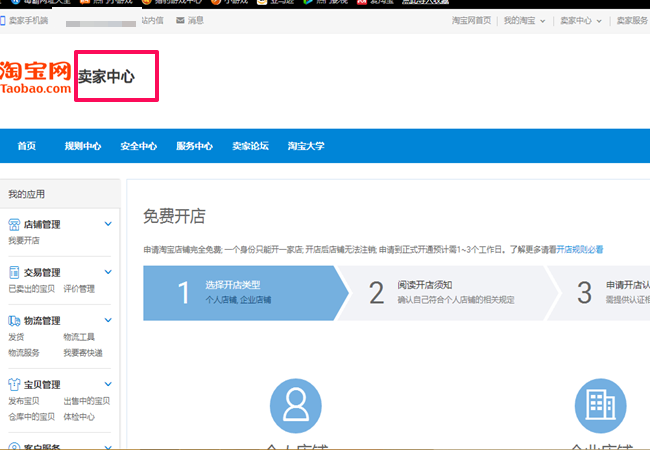Viewport: 650px width, 450px height.
Task: Go to 首页 in blue navigation bar
Action: [x=27, y=146]
